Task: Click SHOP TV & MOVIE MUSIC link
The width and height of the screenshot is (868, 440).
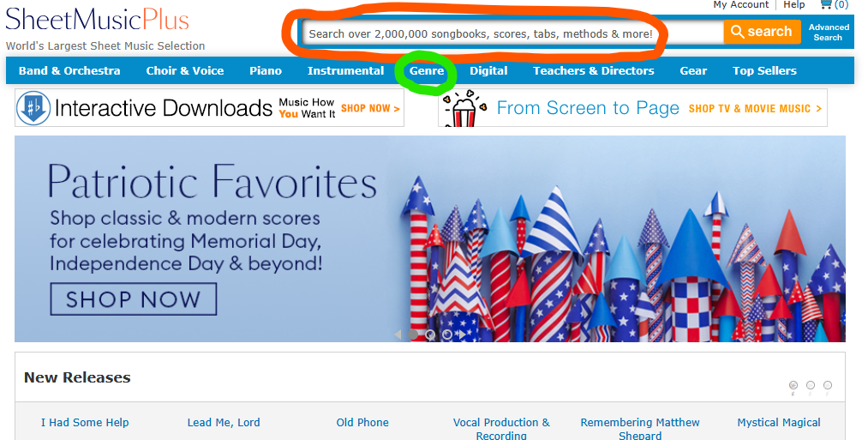Action: [755, 109]
